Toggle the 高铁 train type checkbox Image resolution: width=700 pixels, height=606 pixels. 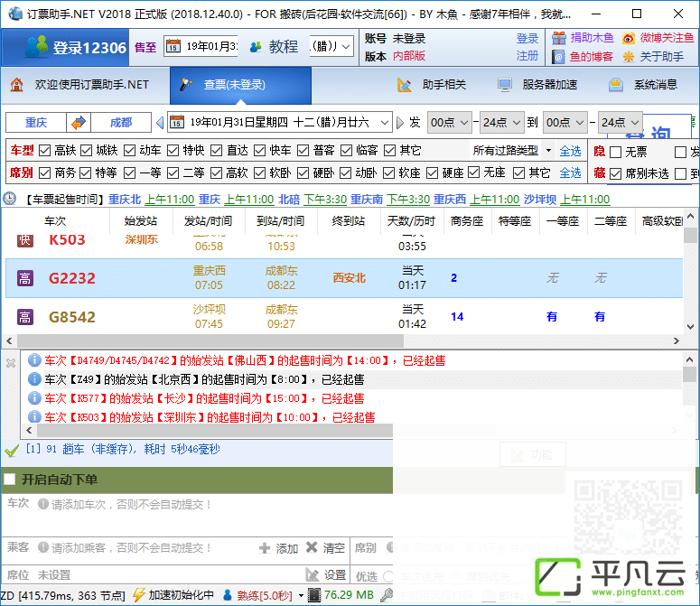pos(44,151)
